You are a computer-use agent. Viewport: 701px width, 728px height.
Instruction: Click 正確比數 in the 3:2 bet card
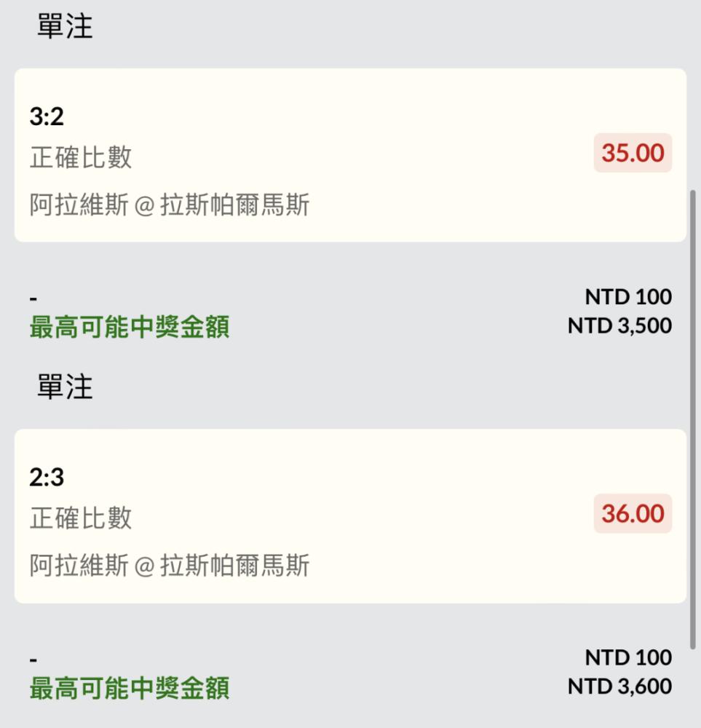(81, 157)
